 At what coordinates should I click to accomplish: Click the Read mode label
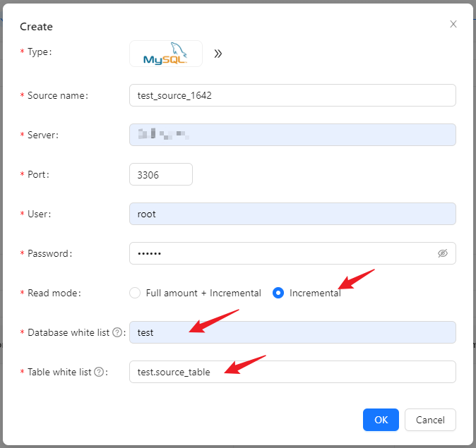click(53, 293)
